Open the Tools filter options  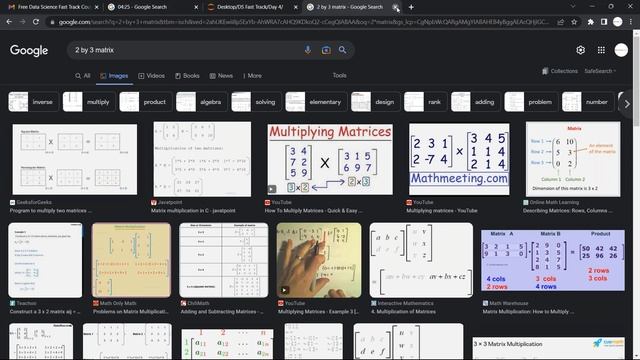pyautogui.click(x=339, y=76)
